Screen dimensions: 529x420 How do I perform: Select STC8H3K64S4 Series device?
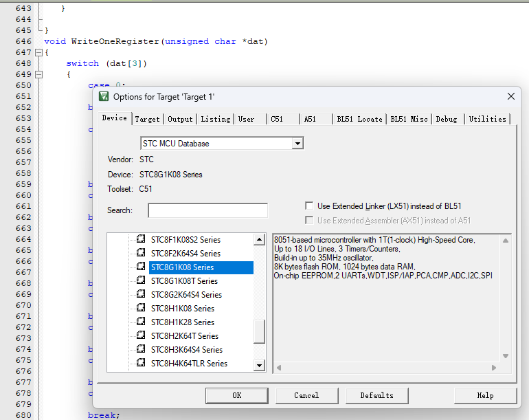pyautogui.click(x=187, y=350)
